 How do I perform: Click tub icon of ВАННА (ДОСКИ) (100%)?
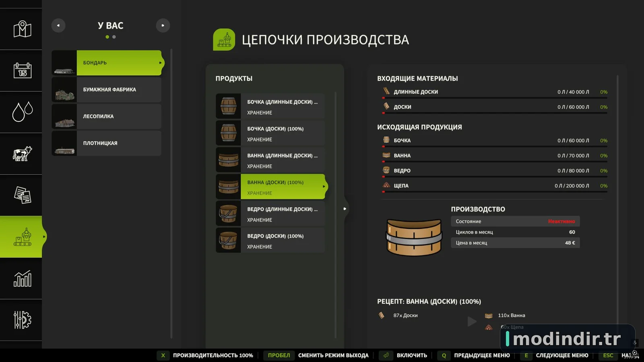click(x=229, y=187)
